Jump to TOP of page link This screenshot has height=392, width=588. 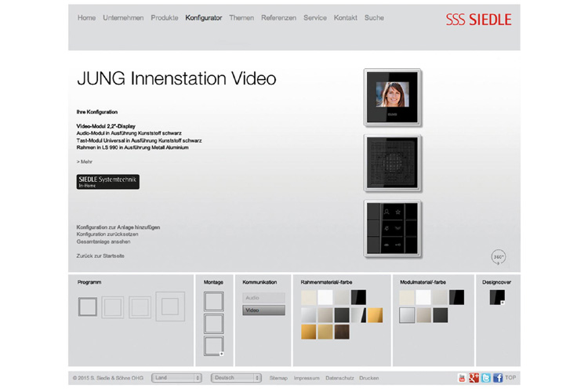point(510,378)
